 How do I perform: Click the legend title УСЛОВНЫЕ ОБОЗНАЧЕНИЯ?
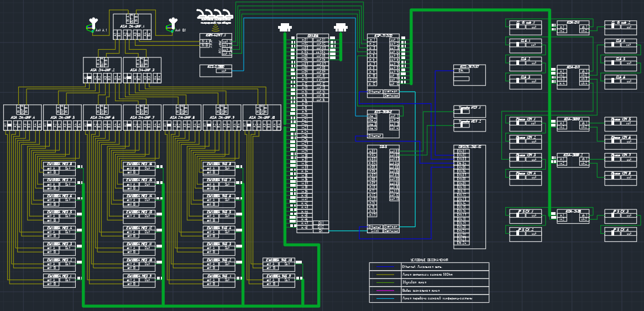[429, 260]
